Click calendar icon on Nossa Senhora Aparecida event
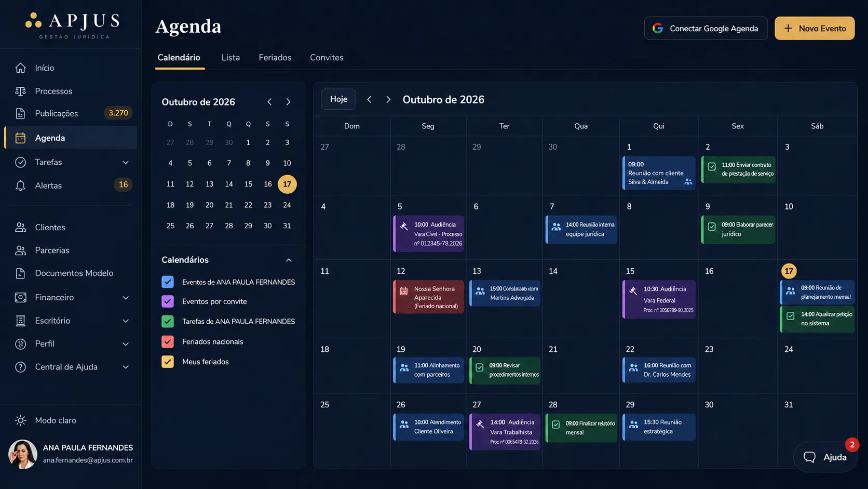This screenshot has width=868, height=489. (x=403, y=291)
